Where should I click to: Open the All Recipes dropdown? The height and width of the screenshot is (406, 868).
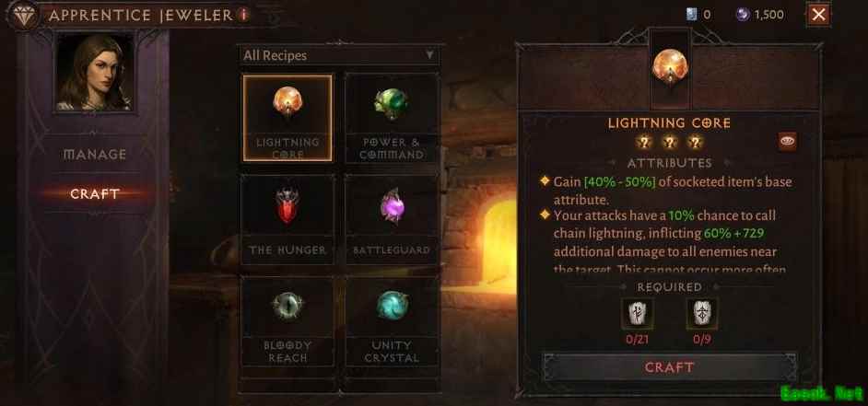click(x=339, y=55)
